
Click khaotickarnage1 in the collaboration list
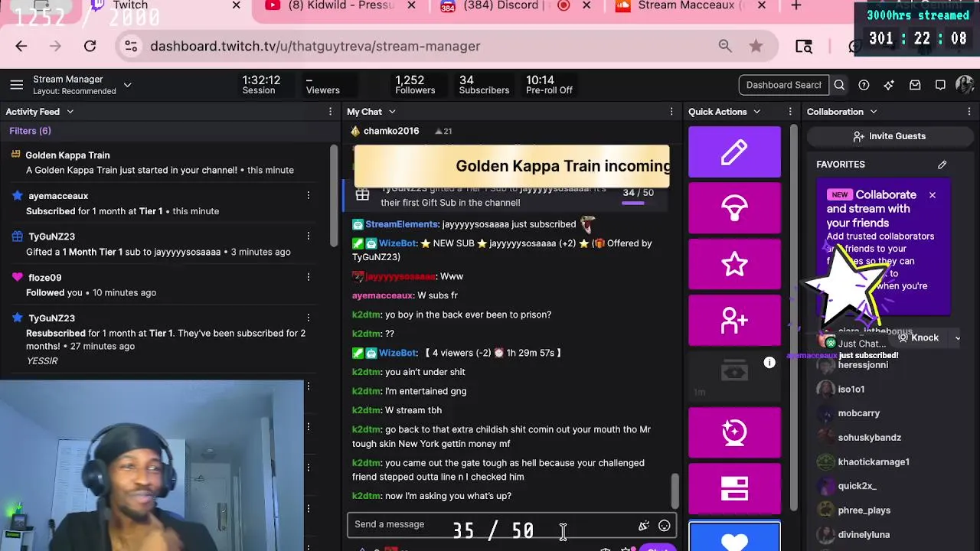point(874,462)
